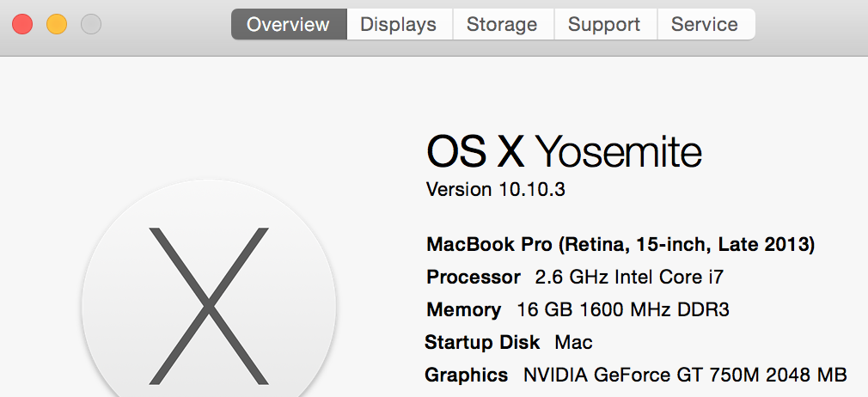The image size is (868, 397).
Task: Open the Service tab
Action: coord(706,24)
